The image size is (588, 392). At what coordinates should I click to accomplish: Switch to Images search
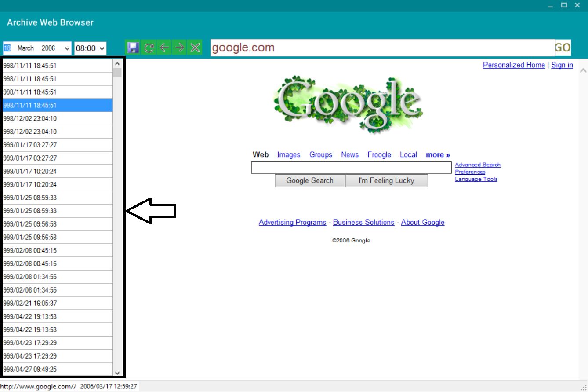click(289, 155)
